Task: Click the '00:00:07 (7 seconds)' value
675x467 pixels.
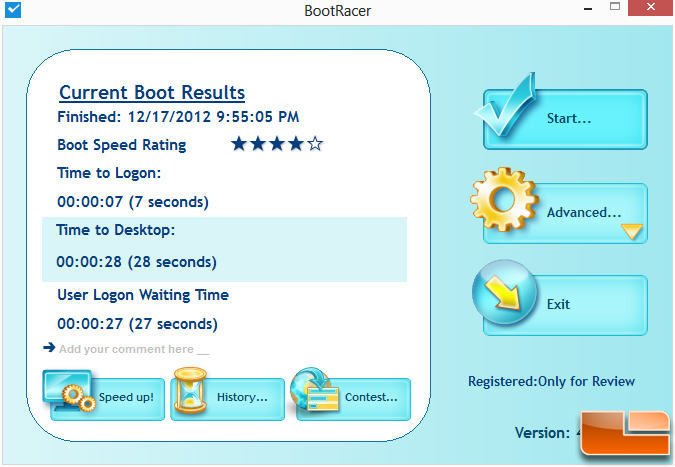Action: [x=133, y=202]
